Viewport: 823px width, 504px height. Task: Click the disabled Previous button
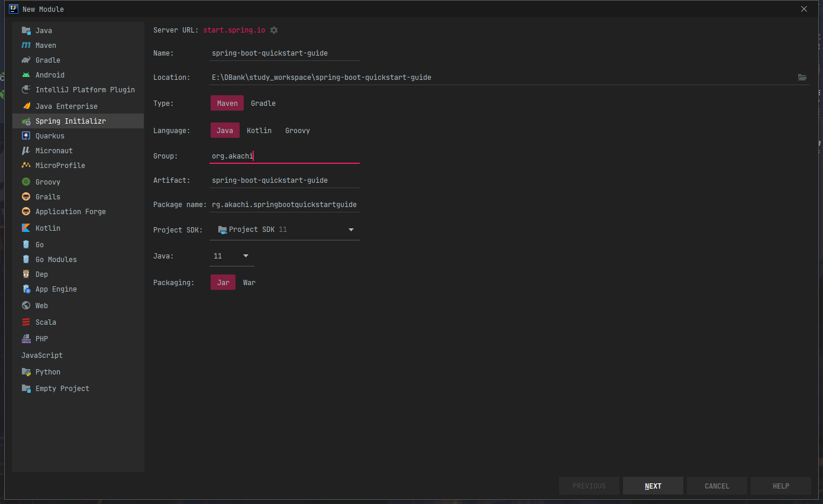(x=589, y=486)
